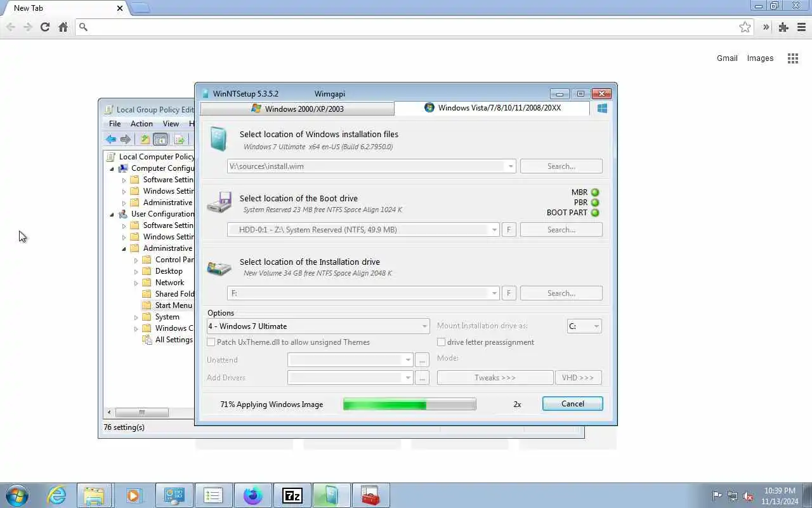Click the Action Center flag in system tray
The width and height of the screenshot is (812, 508).
717,496
